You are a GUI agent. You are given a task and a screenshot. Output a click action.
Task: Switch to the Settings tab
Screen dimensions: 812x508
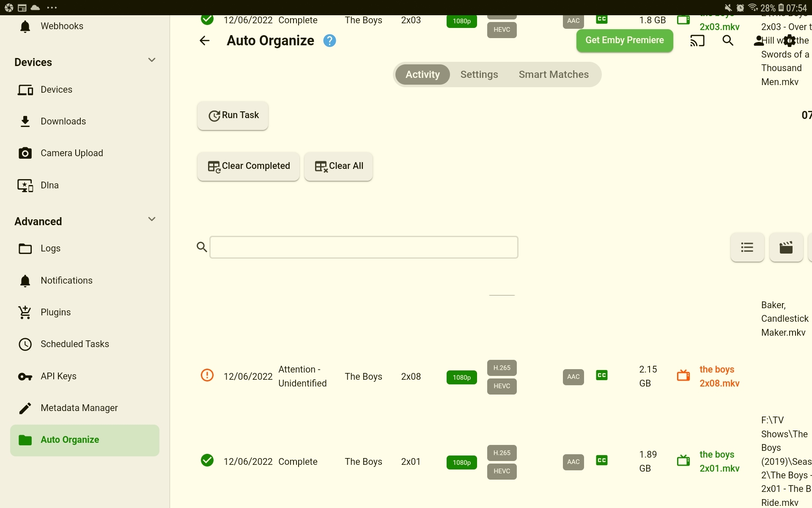(x=479, y=75)
